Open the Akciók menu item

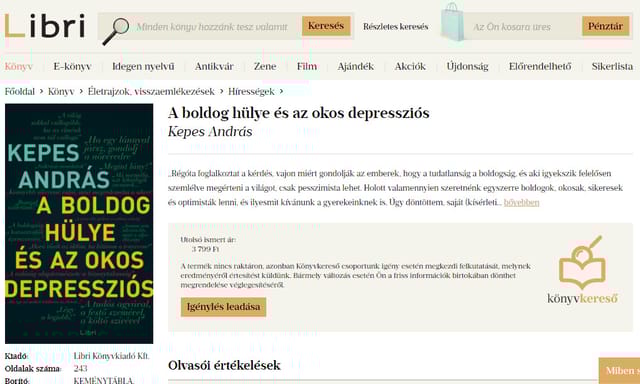(410, 67)
